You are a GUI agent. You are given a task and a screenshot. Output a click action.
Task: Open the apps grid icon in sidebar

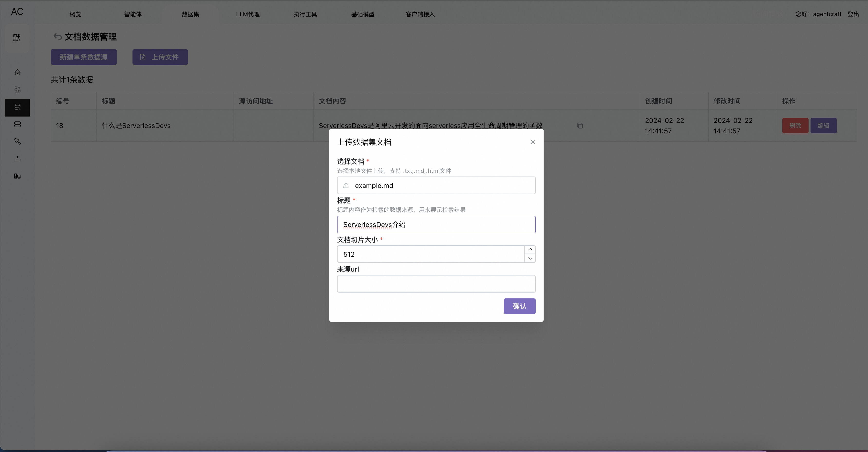point(18,89)
